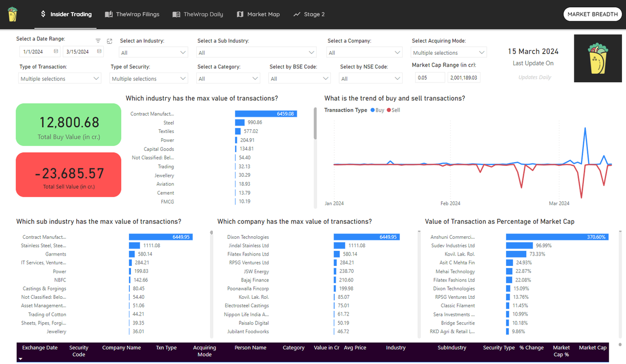This screenshot has height=364, width=626.
Task: Click the MARKET BREADTH button
Action: point(592,14)
